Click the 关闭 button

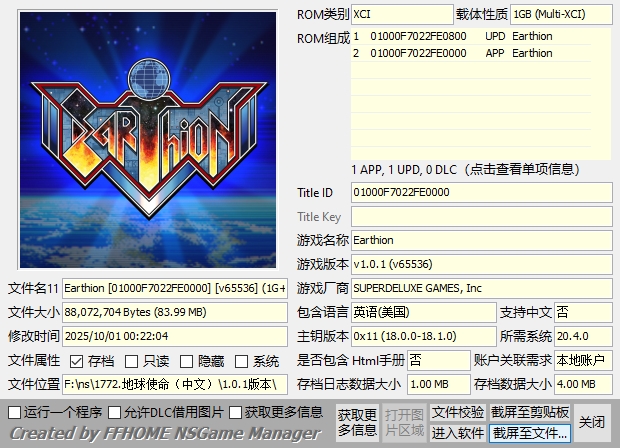pos(592,422)
